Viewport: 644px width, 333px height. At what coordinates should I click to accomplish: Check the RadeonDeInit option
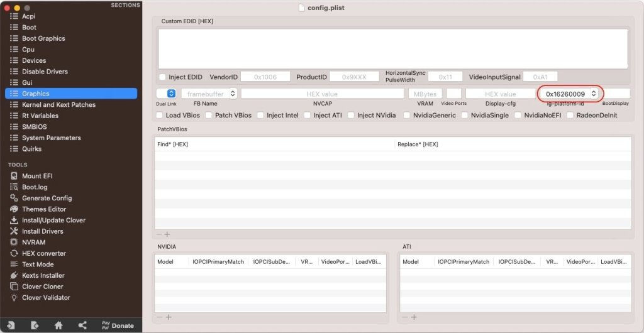coord(570,115)
